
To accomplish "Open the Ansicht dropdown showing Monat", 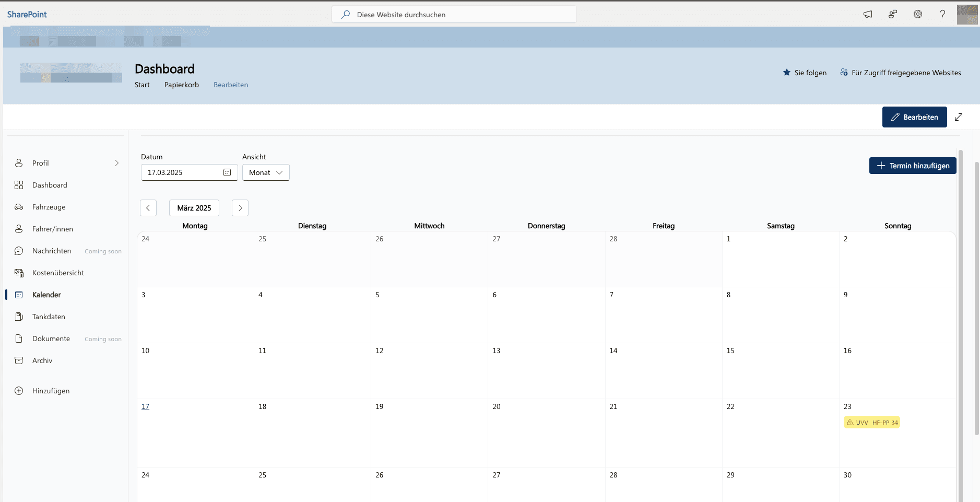I will point(265,172).
